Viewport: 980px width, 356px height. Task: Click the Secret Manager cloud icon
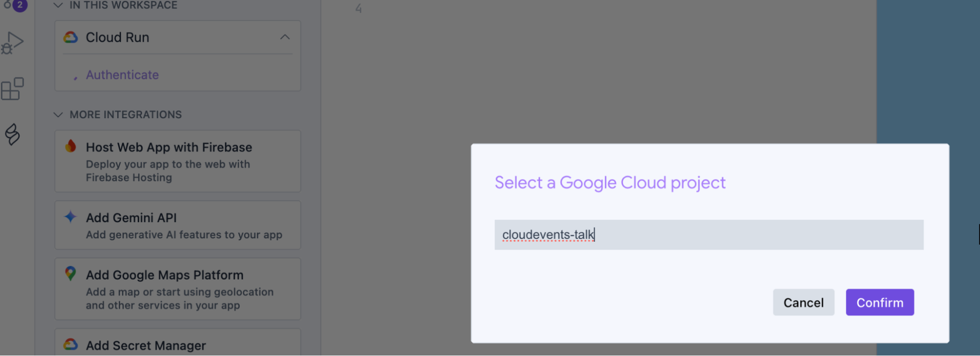tap(71, 344)
